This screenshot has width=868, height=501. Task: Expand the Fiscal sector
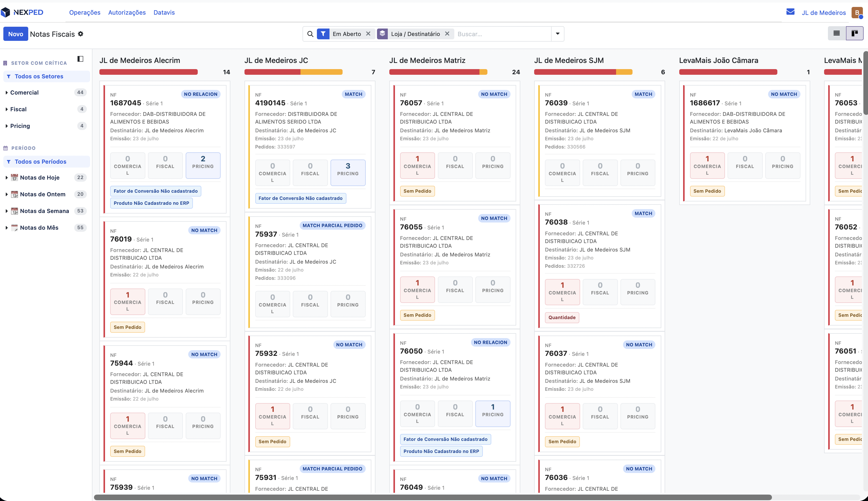coord(6,109)
